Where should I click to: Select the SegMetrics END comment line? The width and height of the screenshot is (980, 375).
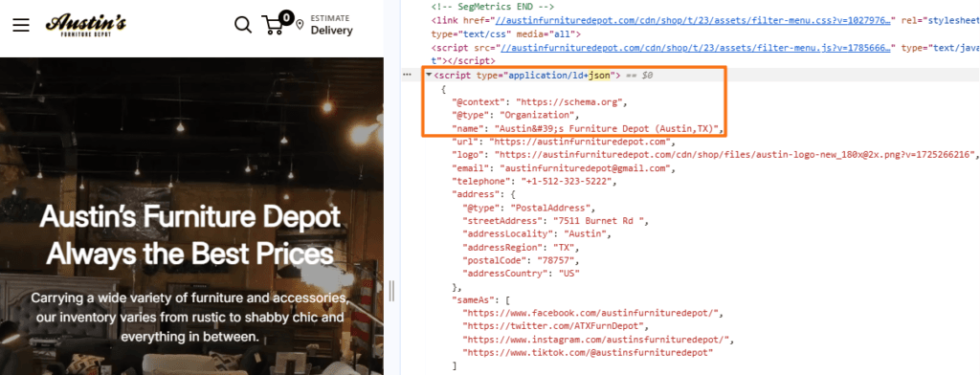tap(493, 7)
